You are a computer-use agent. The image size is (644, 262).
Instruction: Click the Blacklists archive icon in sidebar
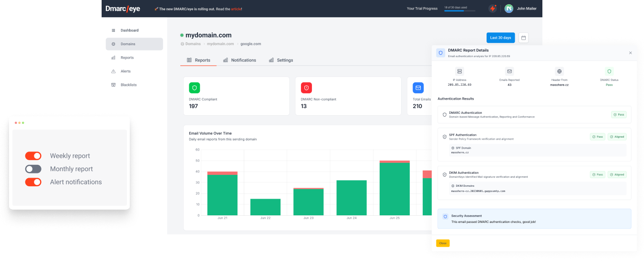click(x=114, y=85)
